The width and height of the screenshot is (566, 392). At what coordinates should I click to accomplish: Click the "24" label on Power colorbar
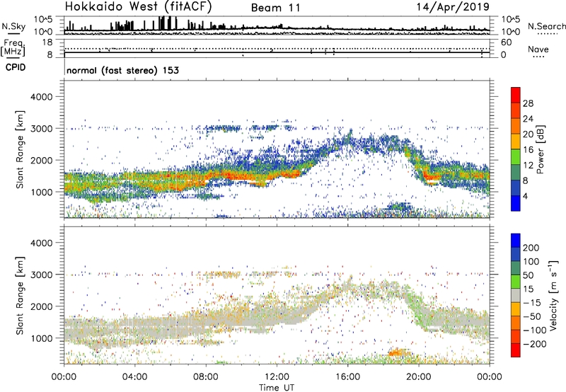(x=528, y=119)
